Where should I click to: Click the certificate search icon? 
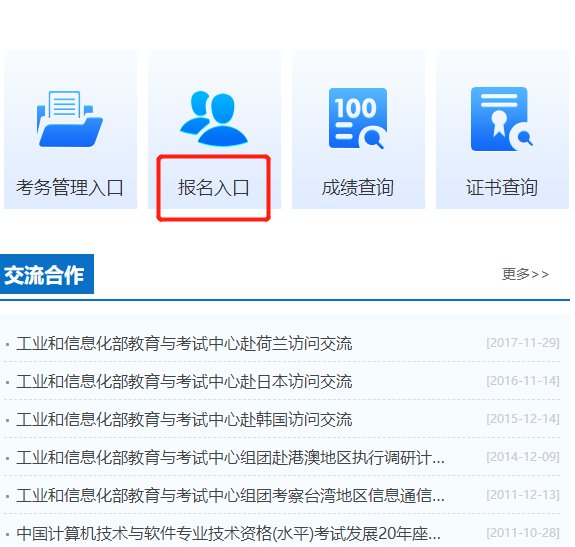(x=502, y=119)
